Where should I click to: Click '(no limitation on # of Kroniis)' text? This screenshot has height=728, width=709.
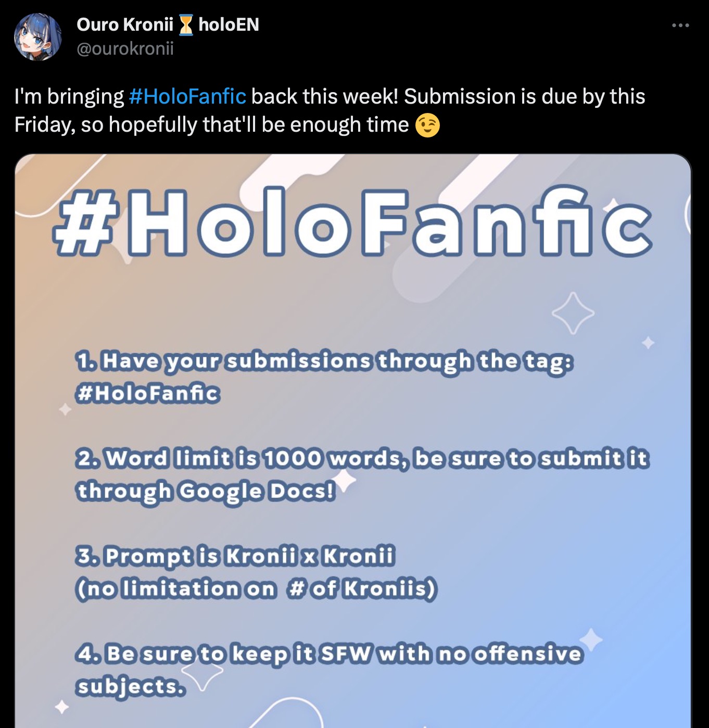256,589
